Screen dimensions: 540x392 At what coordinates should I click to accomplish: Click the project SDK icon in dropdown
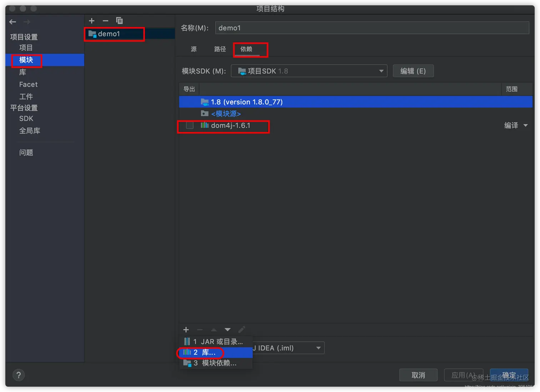point(242,71)
